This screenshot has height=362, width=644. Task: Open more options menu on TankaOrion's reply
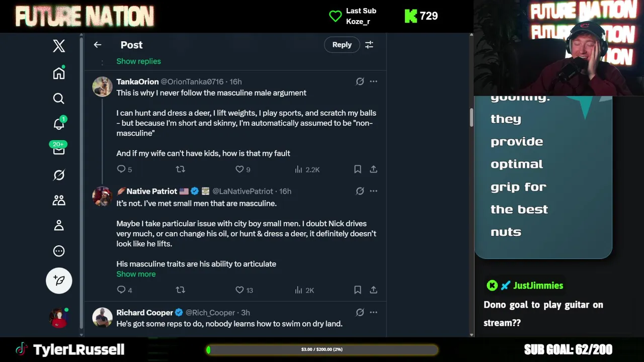pos(373,81)
